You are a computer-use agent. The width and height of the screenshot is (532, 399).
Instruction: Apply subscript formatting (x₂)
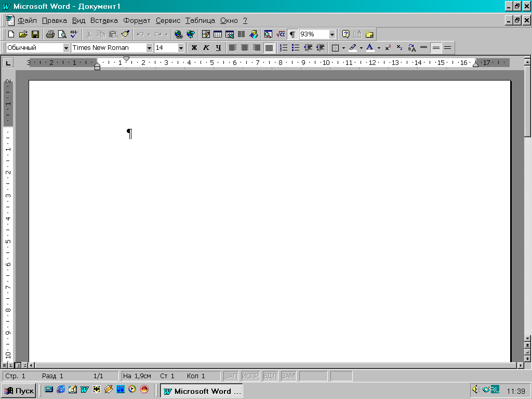click(400, 48)
